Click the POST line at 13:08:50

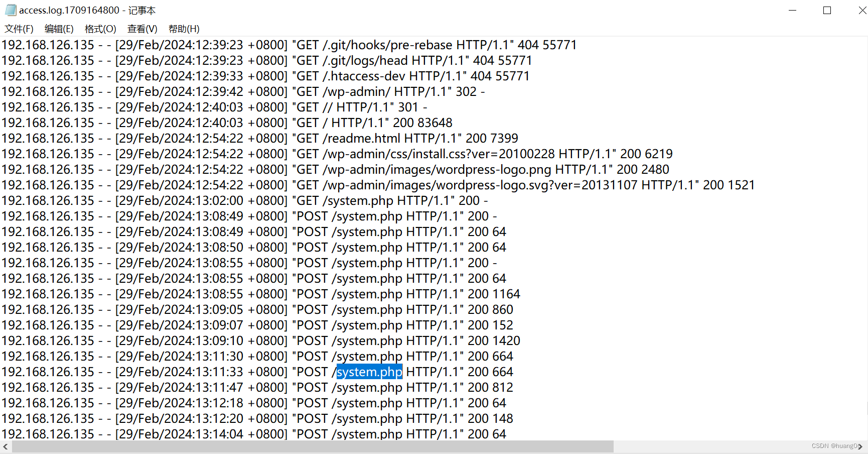tap(254, 248)
